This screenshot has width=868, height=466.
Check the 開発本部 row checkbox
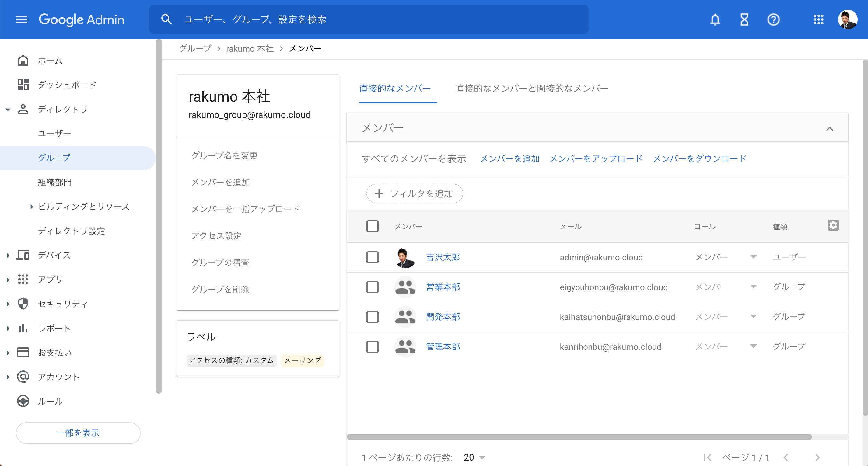[x=372, y=317]
